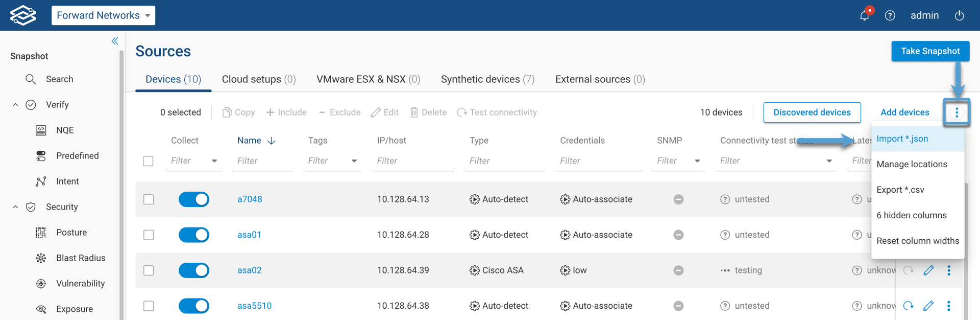
Task: Select Import *.json menu entry
Action: coord(918,139)
